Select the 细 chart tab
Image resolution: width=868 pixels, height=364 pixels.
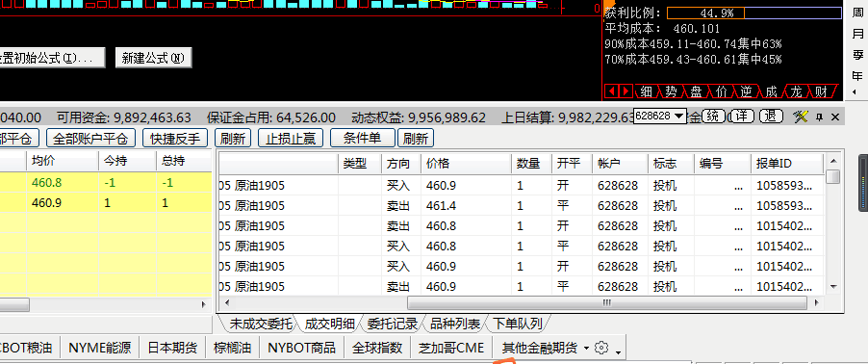tap(646, 91)
